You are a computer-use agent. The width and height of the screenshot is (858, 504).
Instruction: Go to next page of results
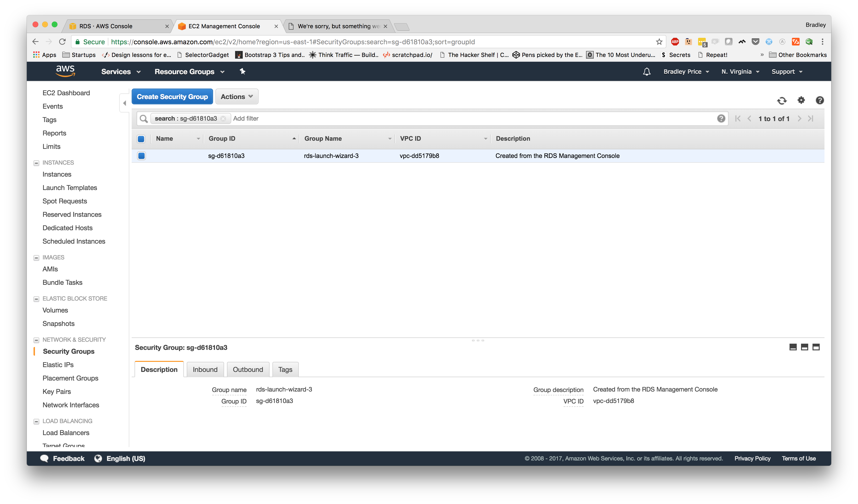799,118
